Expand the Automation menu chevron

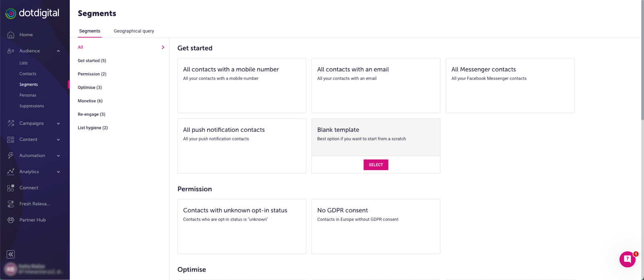click(x=58, y=156)
